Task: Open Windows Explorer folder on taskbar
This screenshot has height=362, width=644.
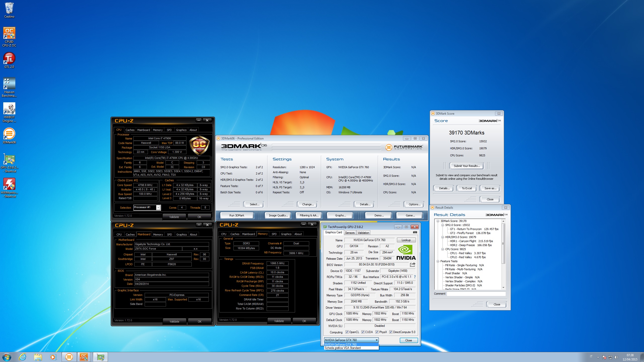Action: click(38, 357)
